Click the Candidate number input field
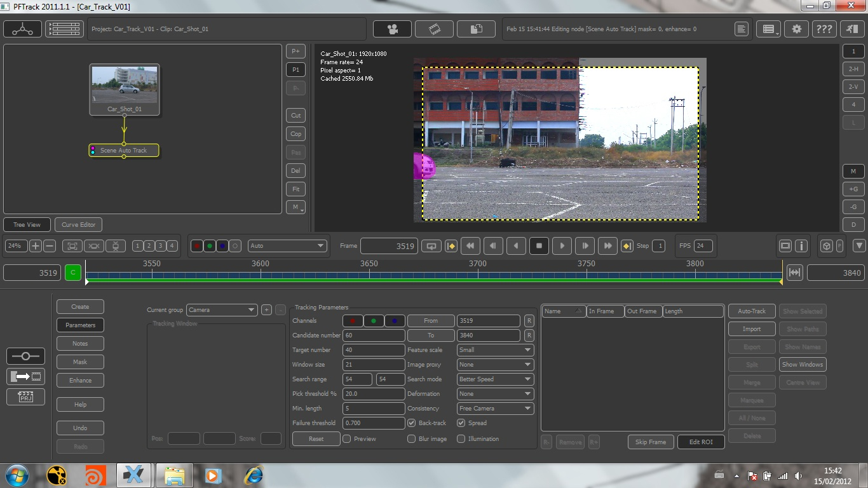The height and width of the screenshot is (488, 868). pos(374,335)
